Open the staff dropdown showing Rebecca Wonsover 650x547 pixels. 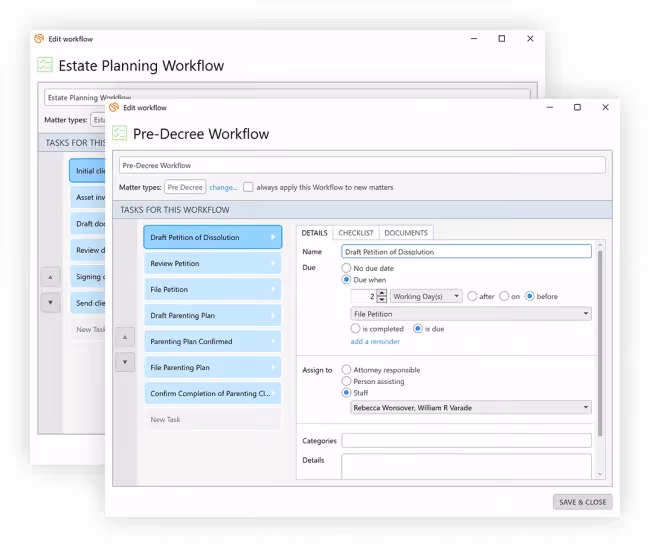[x=471, y=408]
